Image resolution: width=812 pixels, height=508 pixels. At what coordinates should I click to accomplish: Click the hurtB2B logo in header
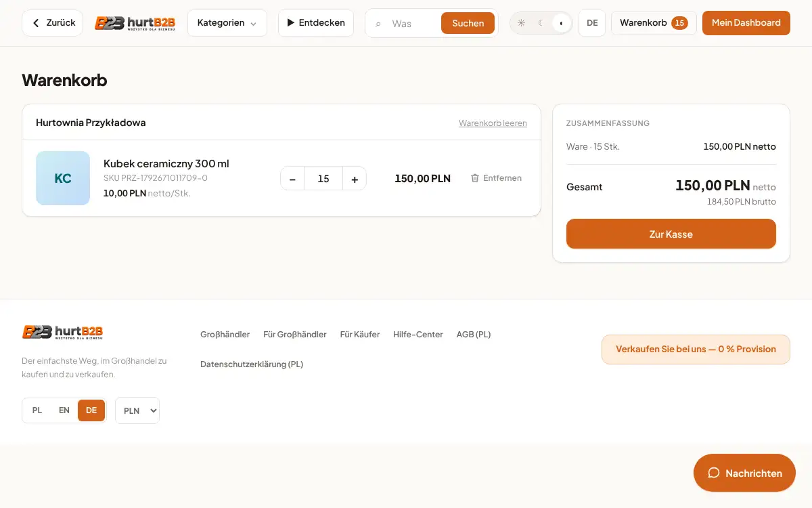point(135,23)
